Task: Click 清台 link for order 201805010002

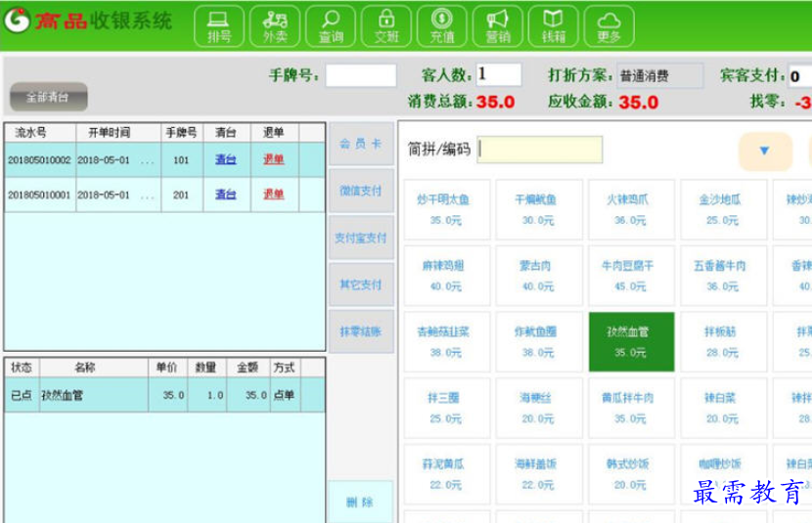Action: [x=225, y=159]
